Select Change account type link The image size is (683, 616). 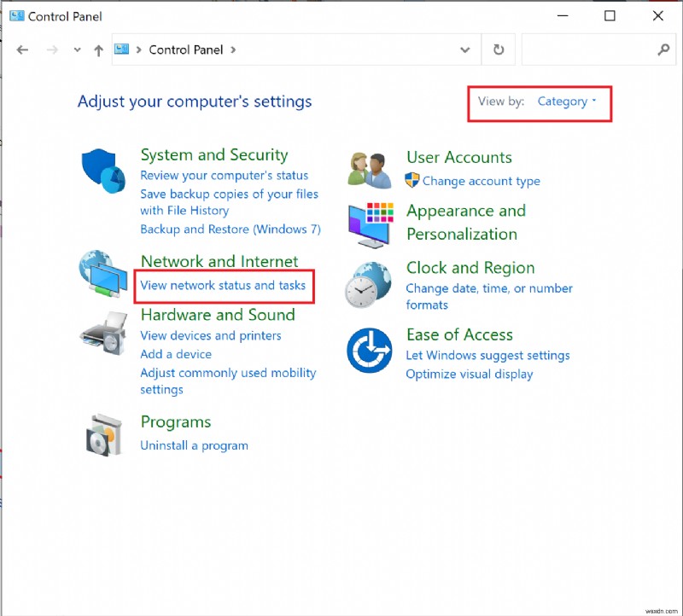[x=481, y=181]
